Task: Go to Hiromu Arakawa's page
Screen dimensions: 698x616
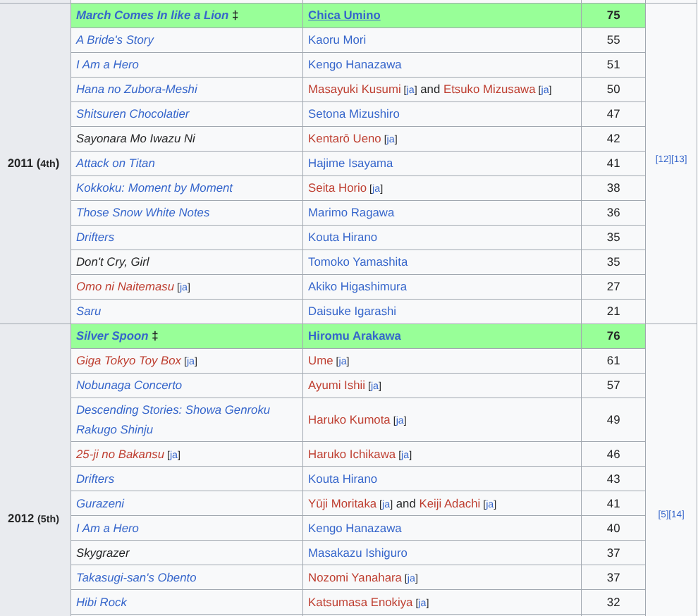Action: coord(355,336)
